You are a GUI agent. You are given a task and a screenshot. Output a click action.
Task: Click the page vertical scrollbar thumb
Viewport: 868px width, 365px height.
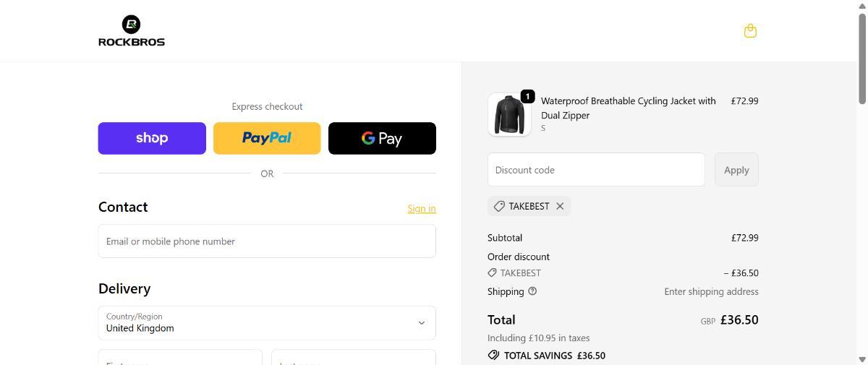click(861, 58)
